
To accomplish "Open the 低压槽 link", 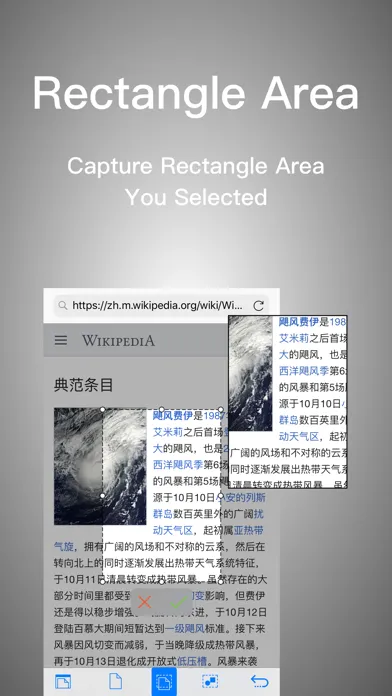I will 192,661.
